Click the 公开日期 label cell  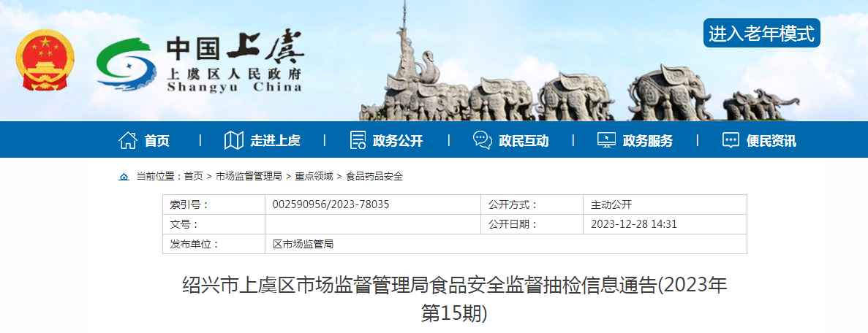coord(532,225)
